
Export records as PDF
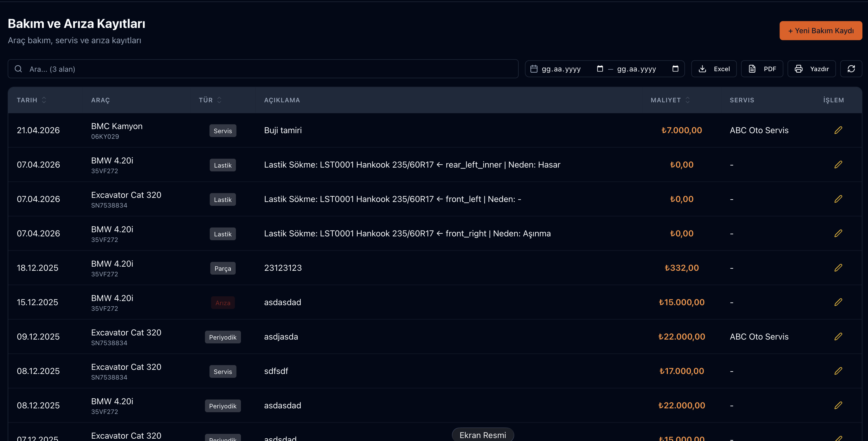coord(762,69)
